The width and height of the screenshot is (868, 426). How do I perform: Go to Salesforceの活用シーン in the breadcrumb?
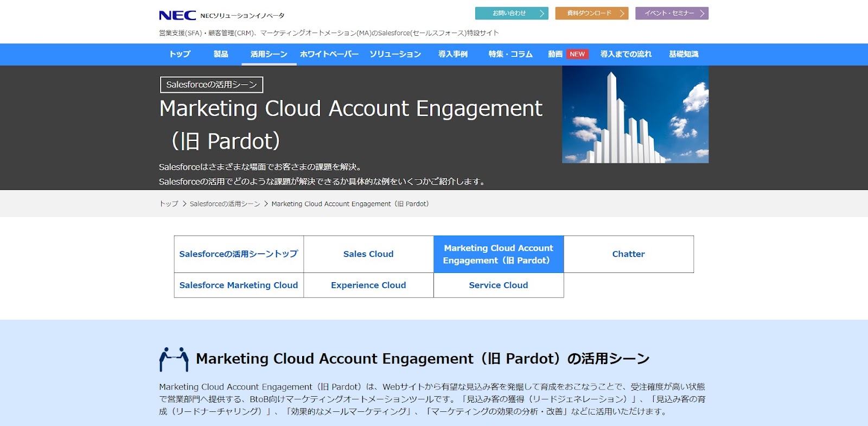tap(225, 204)
